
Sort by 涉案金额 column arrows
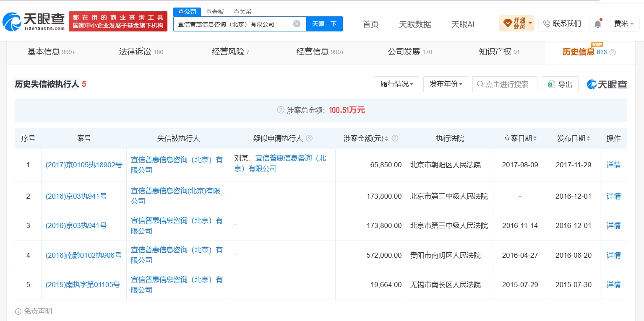pos(386,138)
